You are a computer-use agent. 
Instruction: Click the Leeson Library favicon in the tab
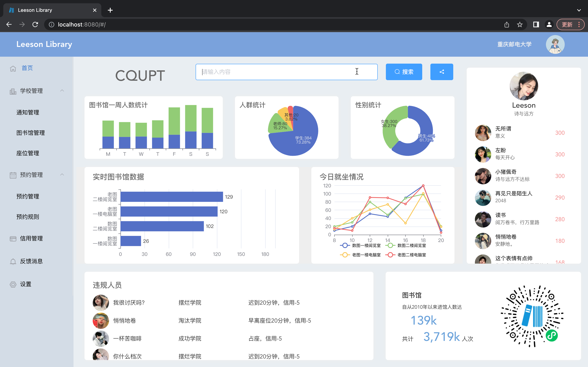11,10
